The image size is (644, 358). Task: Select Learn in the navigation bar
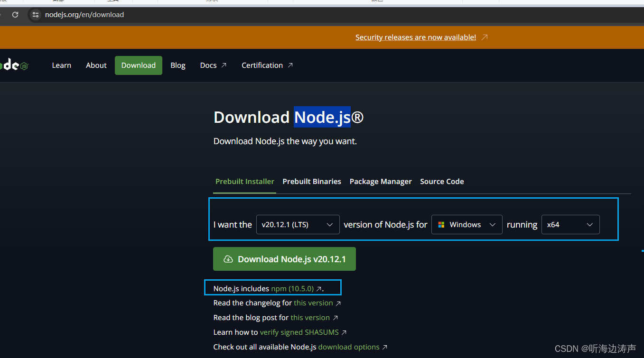[x=62, y=65]
